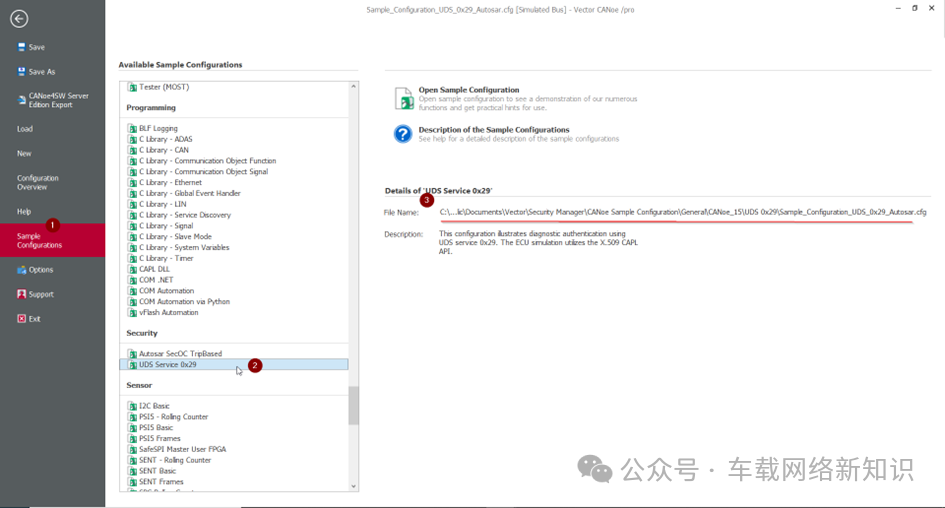Click the Options icon in sidebar
The height and width of the screenshot is (508, 945).
(x=22, y=270)
